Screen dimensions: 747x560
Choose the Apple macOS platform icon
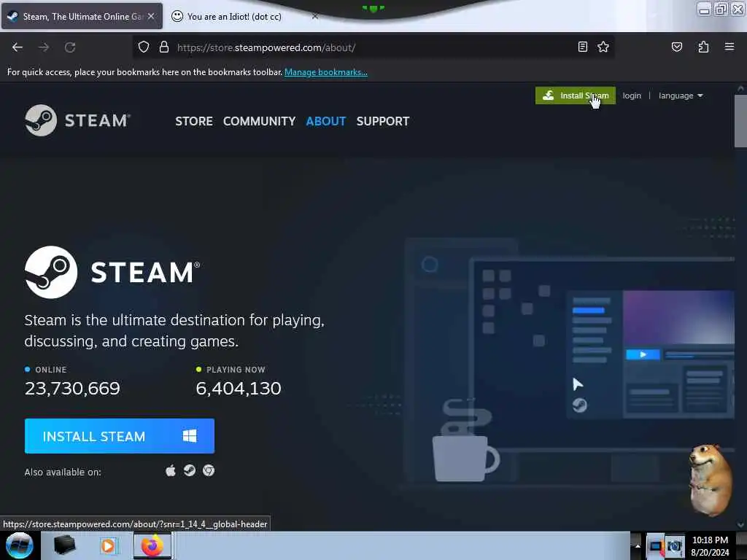[171, 471]
